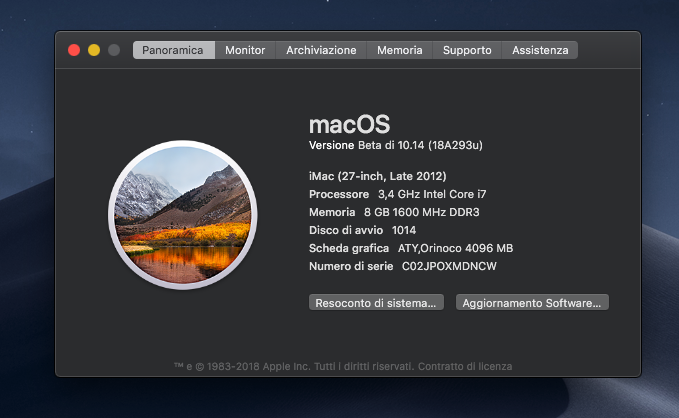Switch to the Monitor tab

pyautogui.click(x=245, y=50)
